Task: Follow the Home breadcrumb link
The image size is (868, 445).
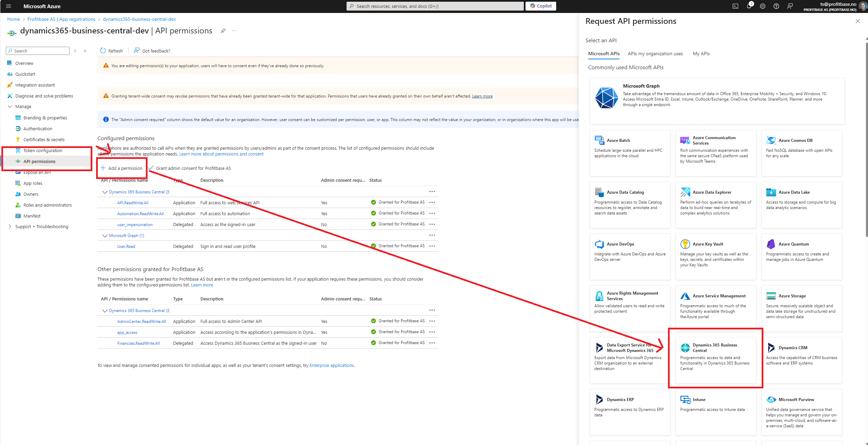Action: 14,19
